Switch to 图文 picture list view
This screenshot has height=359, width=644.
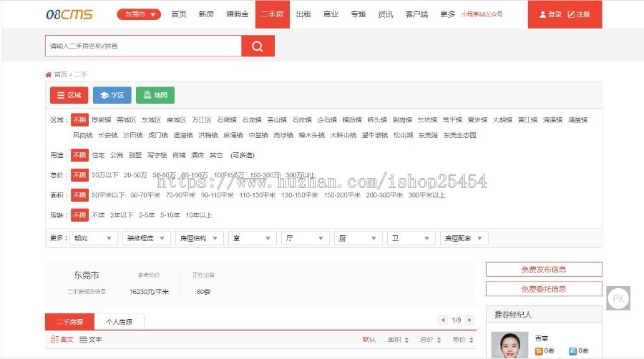point(62,339)
